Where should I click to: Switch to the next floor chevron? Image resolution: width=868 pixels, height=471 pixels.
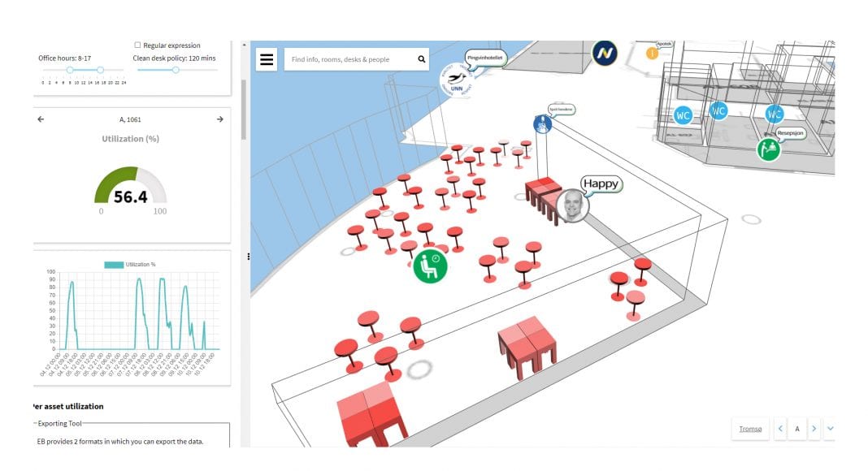[x=814, y=428]
